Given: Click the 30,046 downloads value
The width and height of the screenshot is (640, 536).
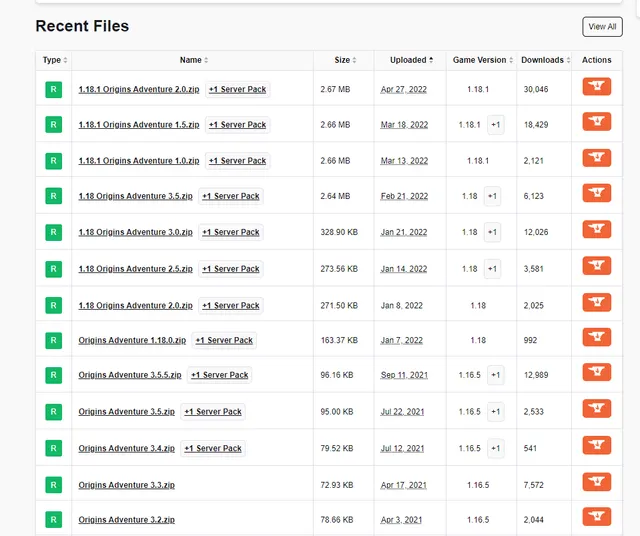Looking at the screenshot, I should pos(536,89).
